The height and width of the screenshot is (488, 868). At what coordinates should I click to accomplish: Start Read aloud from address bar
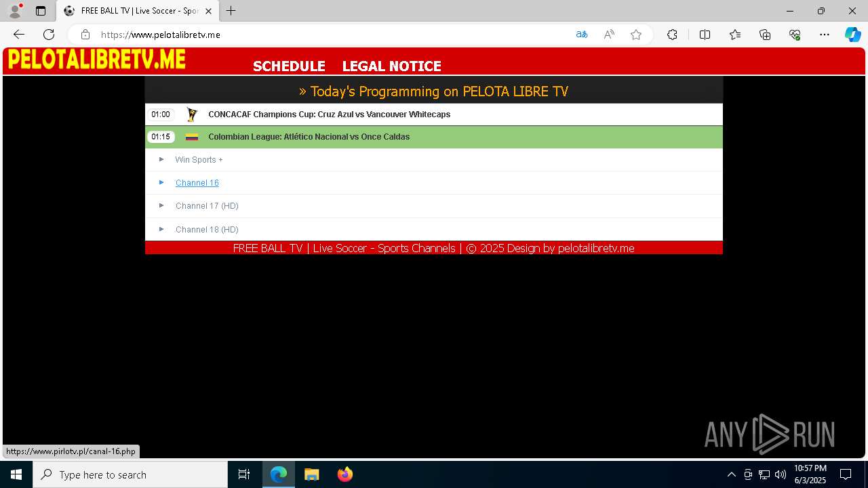pyautogui.click(x=609, y=35)
